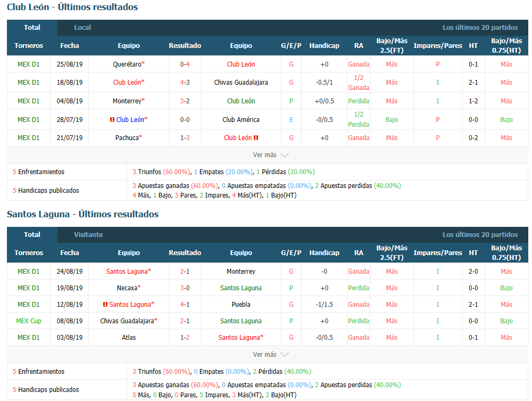532x401 pixels.
Task: Click result 1-3 Pachuca vs Club León
Action: pyautogui.click(x=185, y=138)
